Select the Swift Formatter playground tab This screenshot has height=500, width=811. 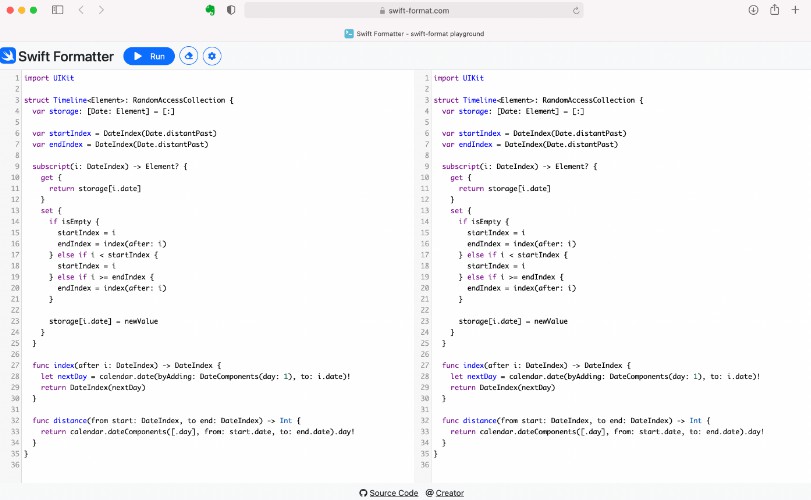tap(414, 33)
